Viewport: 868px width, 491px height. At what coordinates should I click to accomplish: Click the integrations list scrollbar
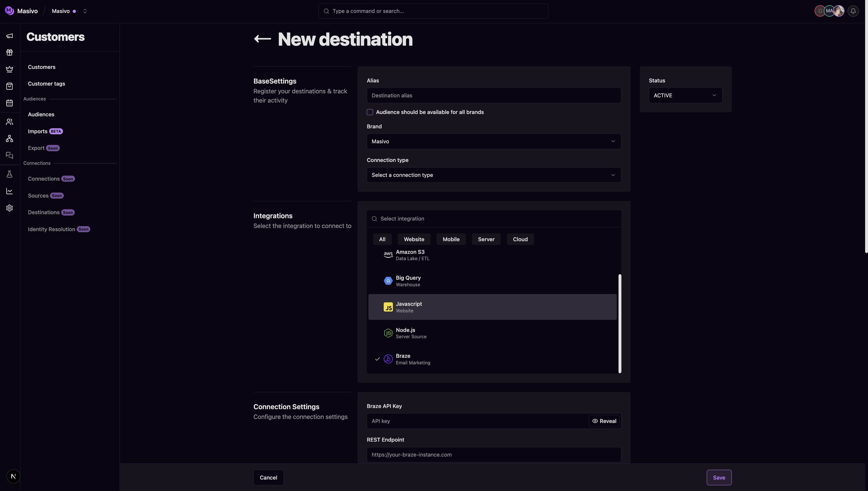click(620, 324)
